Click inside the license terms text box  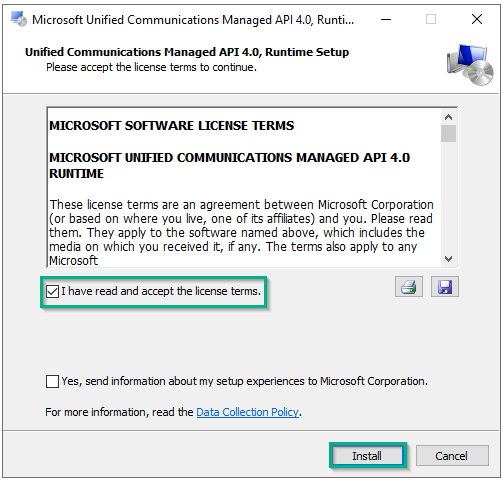[x=244, y=187]
